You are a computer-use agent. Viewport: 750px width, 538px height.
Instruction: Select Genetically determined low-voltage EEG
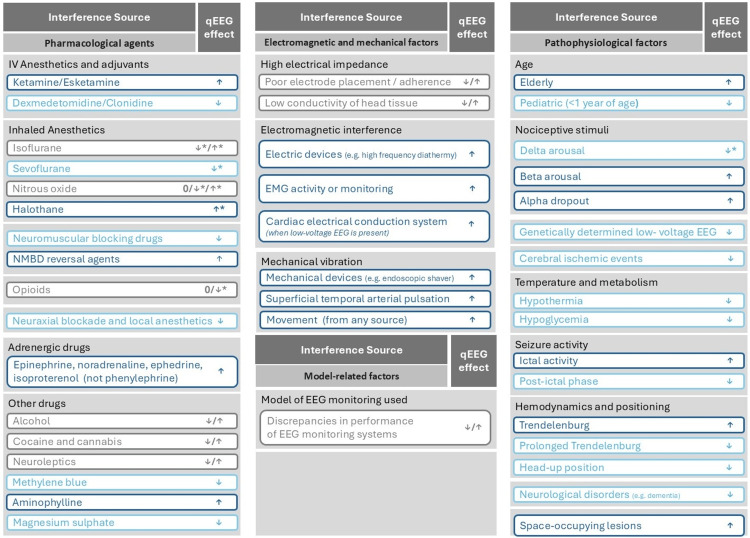(x=629, y=232)
